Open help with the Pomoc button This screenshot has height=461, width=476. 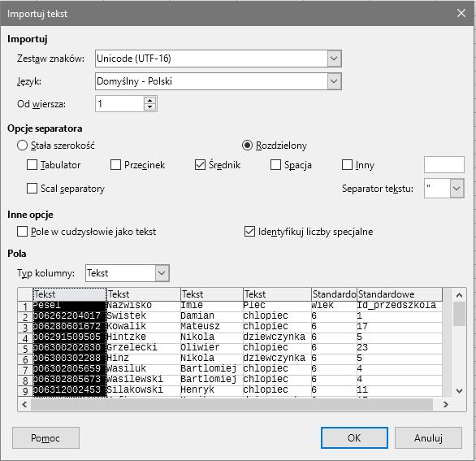45,437
